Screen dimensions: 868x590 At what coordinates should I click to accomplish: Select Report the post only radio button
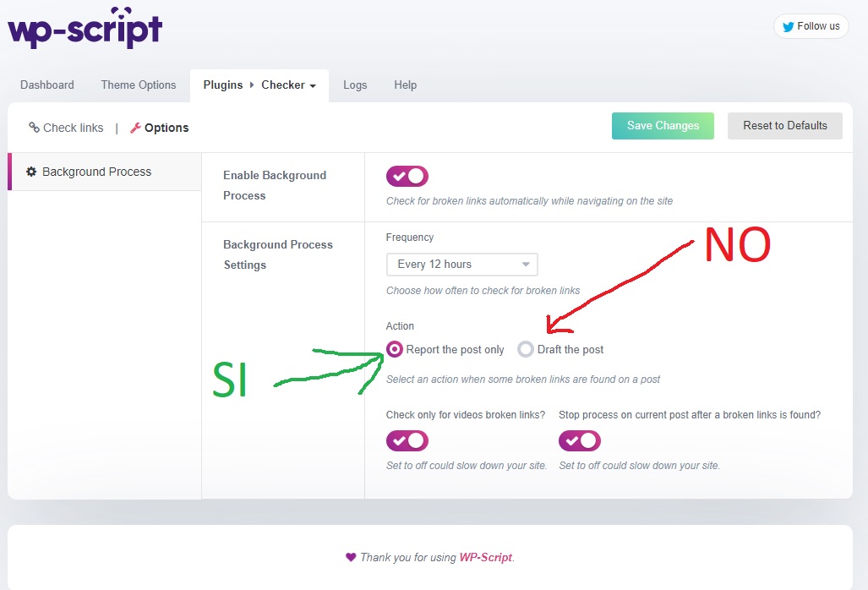point(395,349)
